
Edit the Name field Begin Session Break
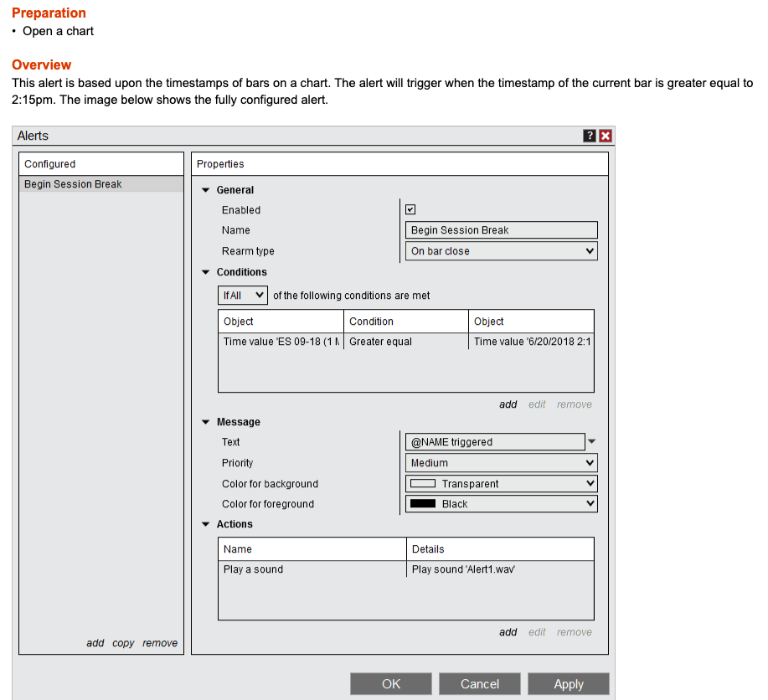coord(501,229)
